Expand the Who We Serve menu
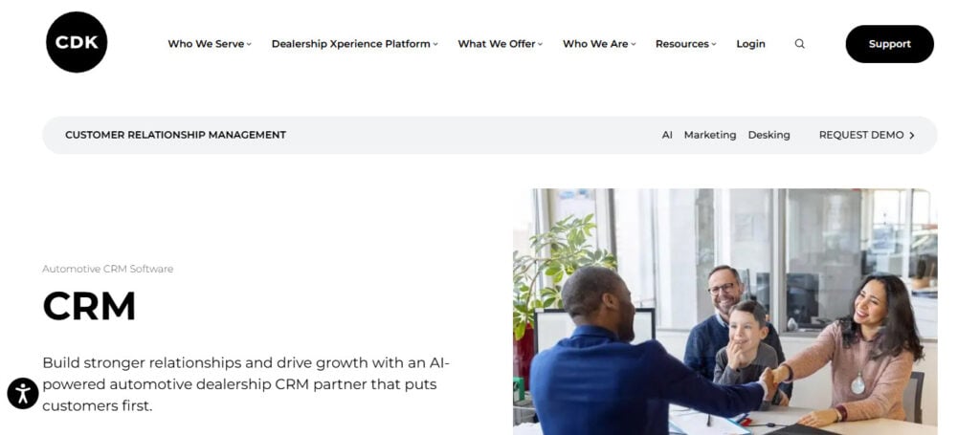This screenshot has height=435, width=980. click(x=210, y=44)
